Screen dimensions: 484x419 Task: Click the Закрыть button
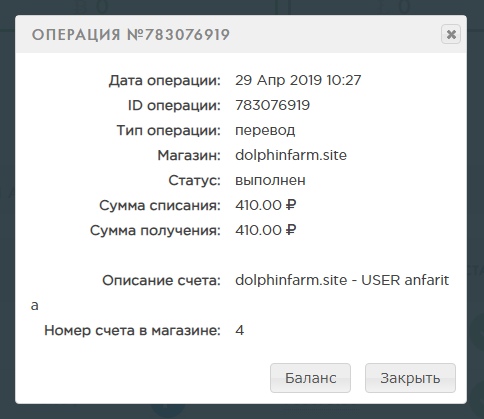coord(410,378)
